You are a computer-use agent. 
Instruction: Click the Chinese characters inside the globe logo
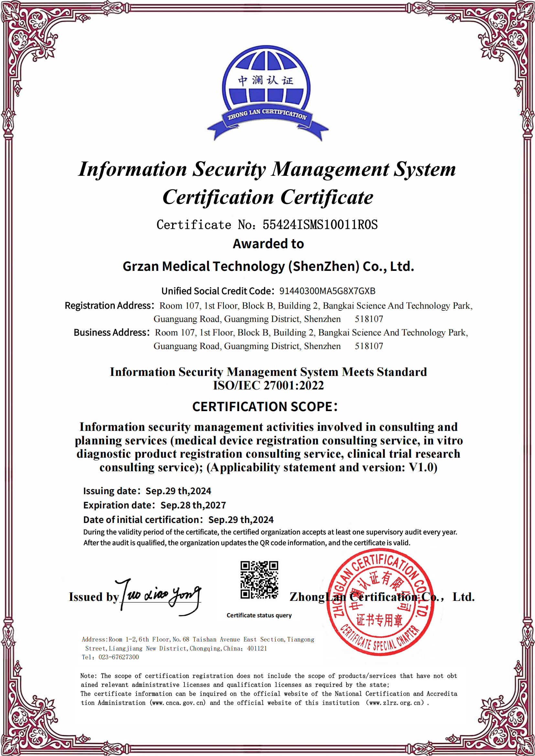pos(266,80)
